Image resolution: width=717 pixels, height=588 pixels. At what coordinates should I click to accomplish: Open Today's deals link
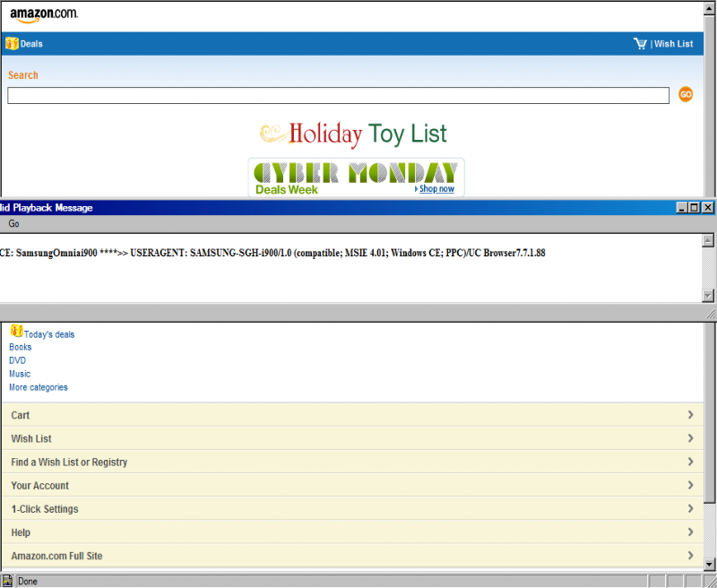(49, 334)
